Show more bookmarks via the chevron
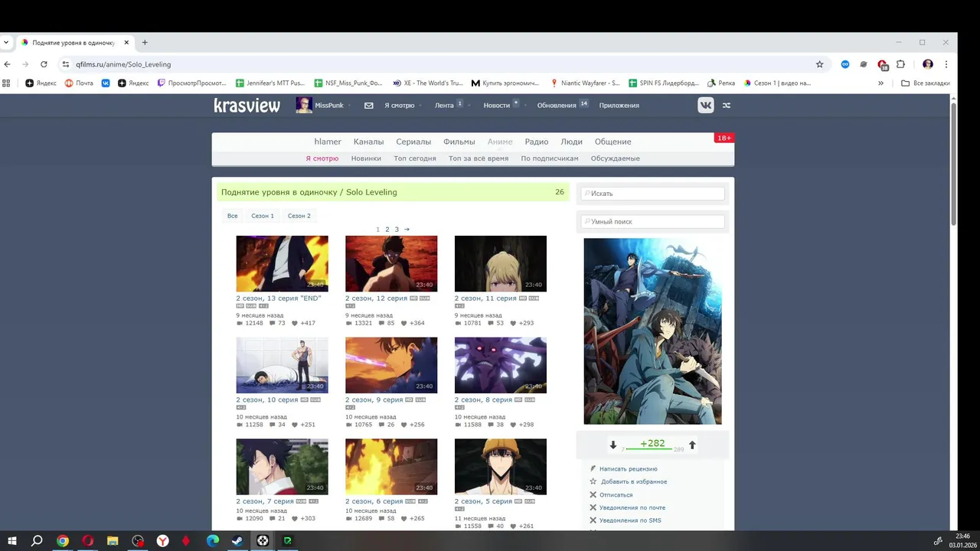The image size is (980, 551). [880, 83]
